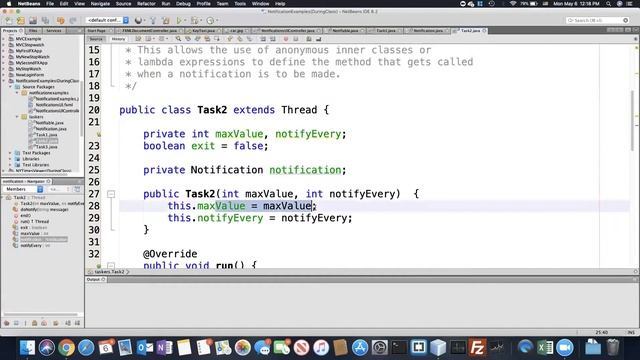
Task: Expand the Test Packages tree node
Action: (11, 153)
